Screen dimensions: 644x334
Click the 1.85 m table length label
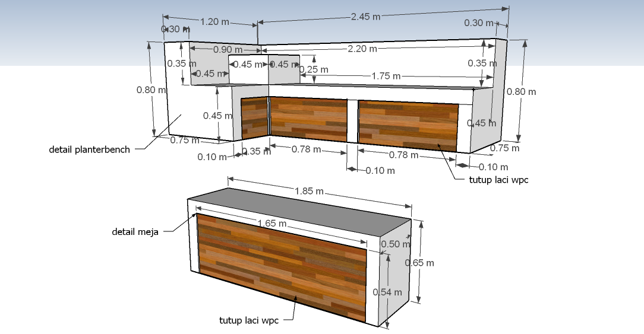tap(310, 191)
